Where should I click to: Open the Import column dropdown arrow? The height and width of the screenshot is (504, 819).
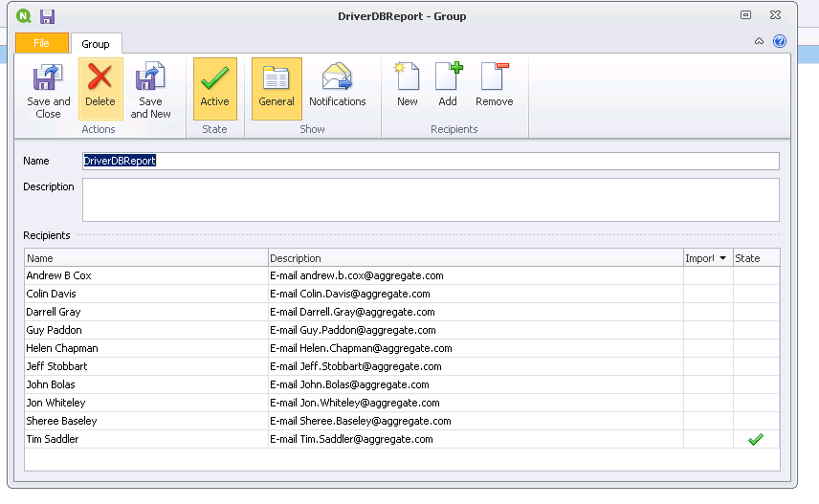pos(723,258)
